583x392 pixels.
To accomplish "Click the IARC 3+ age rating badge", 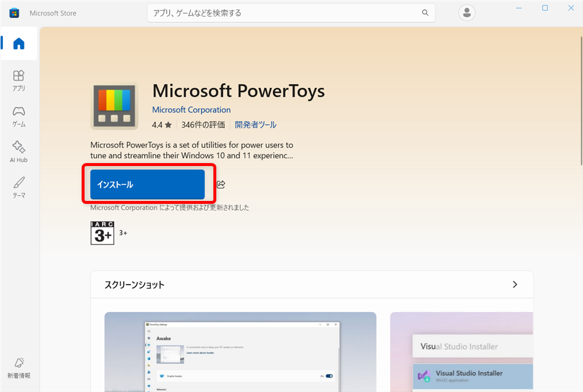I will pyautogui.click(x=102, y=232).
